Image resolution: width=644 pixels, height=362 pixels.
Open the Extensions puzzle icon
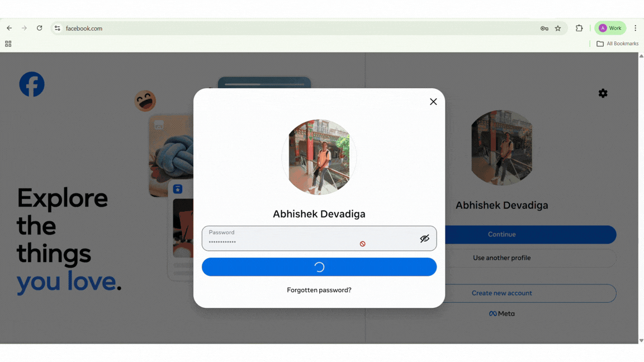(579, 28)
